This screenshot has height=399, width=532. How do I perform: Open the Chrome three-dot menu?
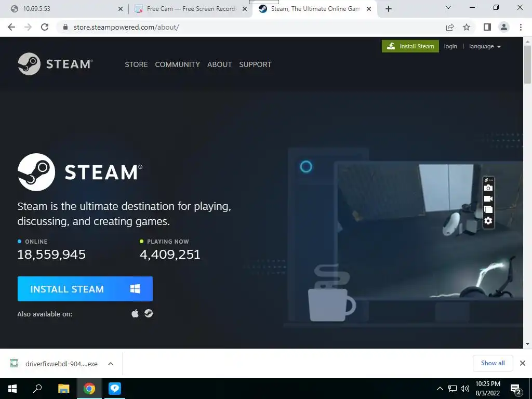click(521, 27)
